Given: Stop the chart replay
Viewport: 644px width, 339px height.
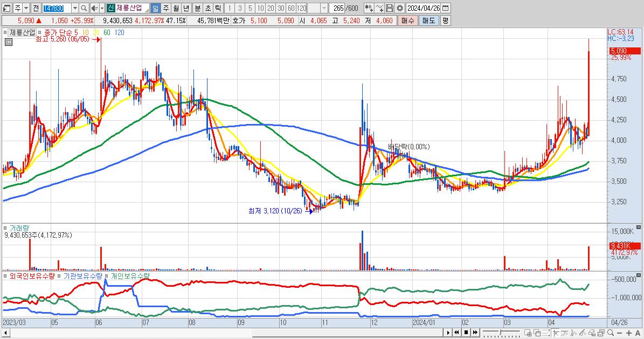Looking at the screenshot, I should tap(466, 333).
